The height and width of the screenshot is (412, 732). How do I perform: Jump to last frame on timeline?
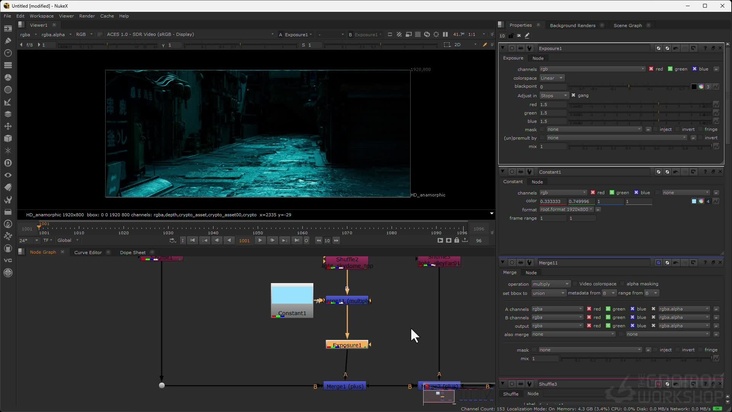[296, 240]
